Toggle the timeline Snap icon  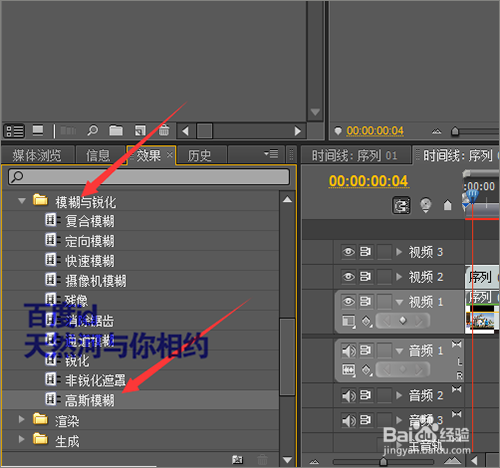click(x=401, y=205)
